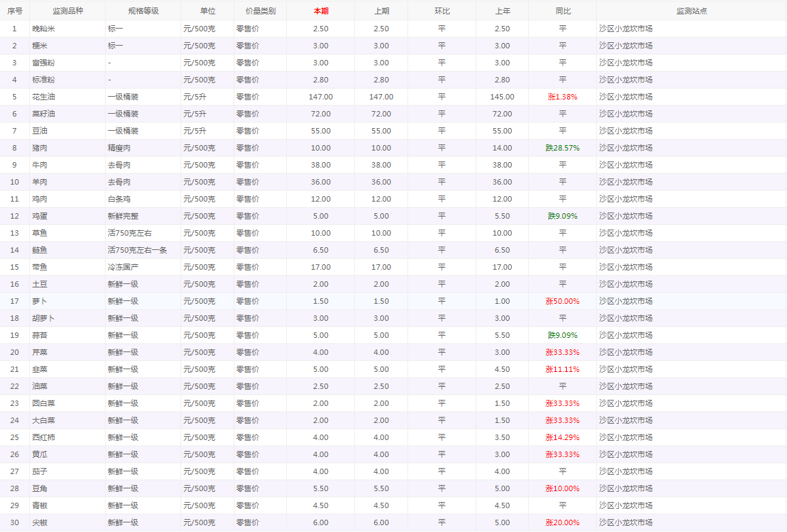Click the 涨20.00% value in the 尖椒 row
The image size is (787, 532).
click(562, 522)
